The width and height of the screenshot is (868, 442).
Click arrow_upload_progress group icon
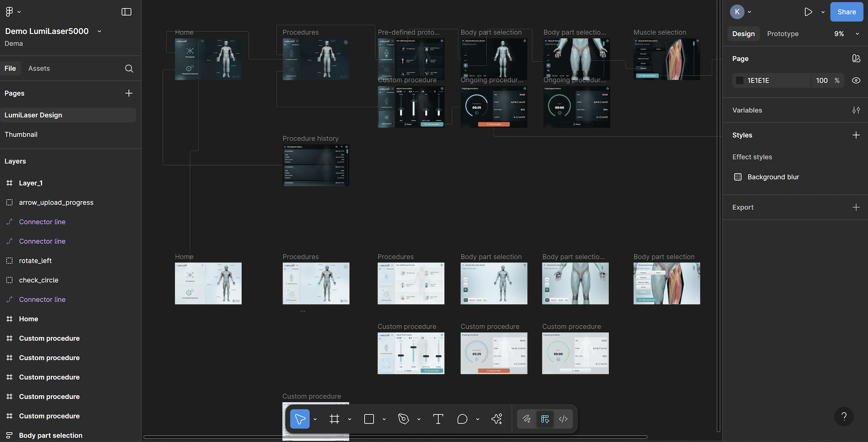point(9,202)
